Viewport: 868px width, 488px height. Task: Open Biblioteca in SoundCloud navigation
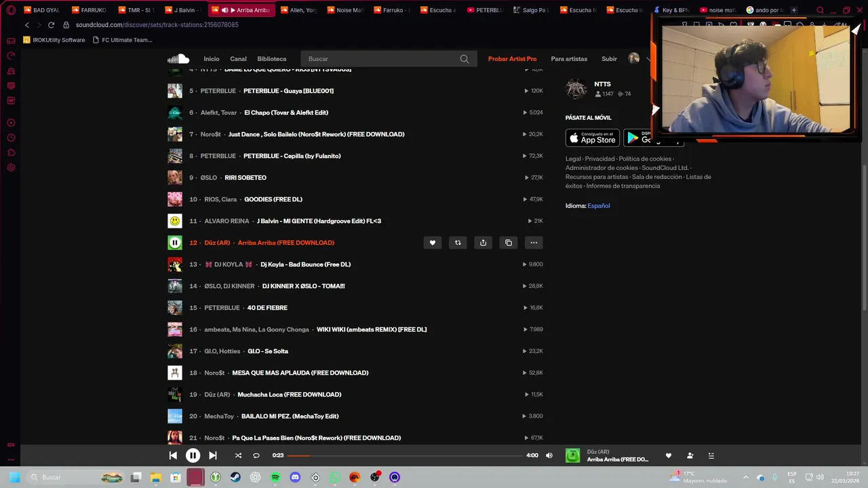[272, 59]
